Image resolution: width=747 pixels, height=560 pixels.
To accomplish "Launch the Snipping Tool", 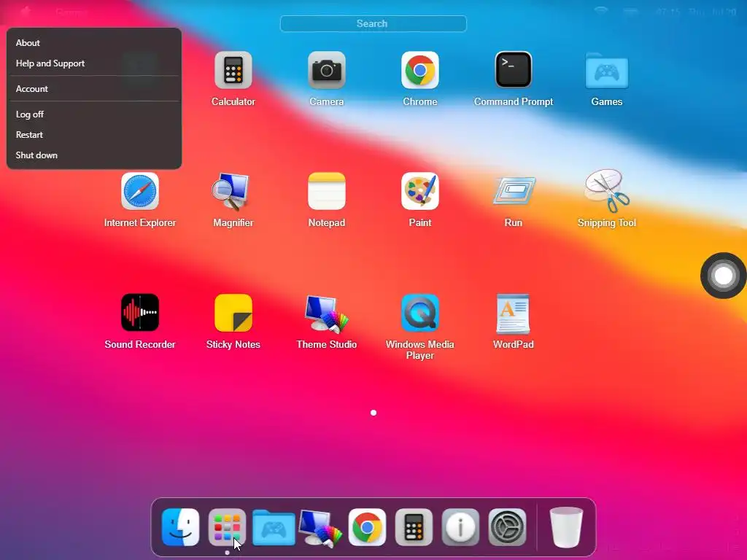I will point(608,190).
